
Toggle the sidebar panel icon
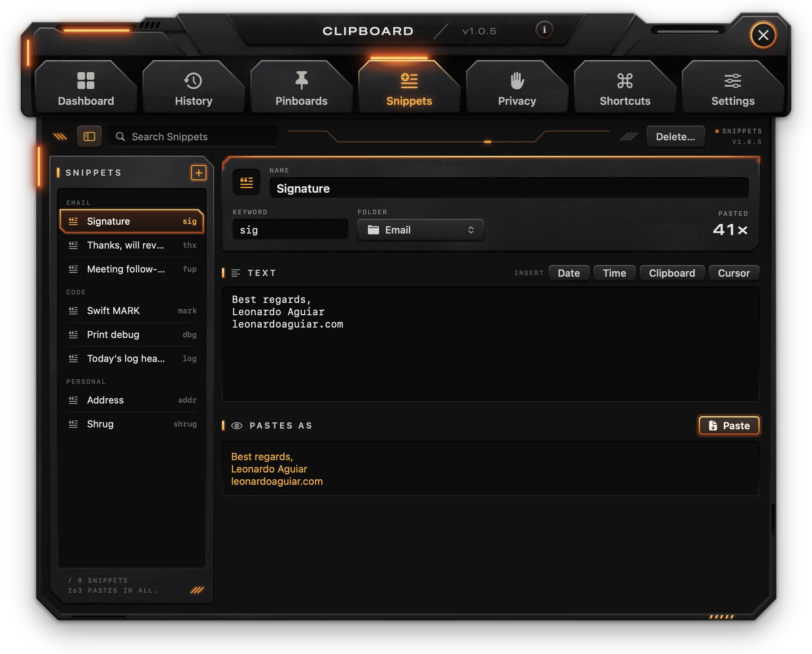pyautogui.click(x=89, y=136)
